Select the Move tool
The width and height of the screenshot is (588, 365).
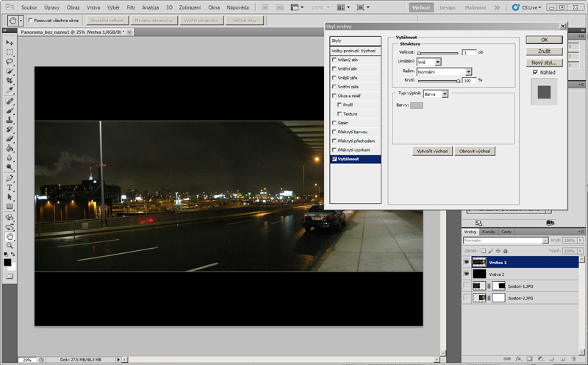pos(10,43)
